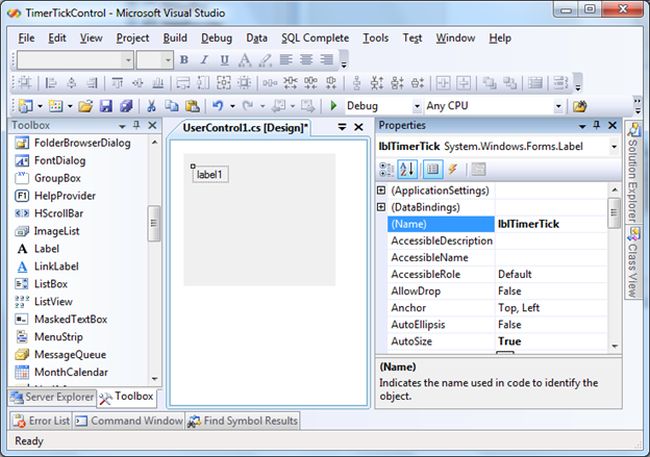Click Alphabetical sort icon in Properties
Viewport: 650px width, 457px height.
point(407,169)
